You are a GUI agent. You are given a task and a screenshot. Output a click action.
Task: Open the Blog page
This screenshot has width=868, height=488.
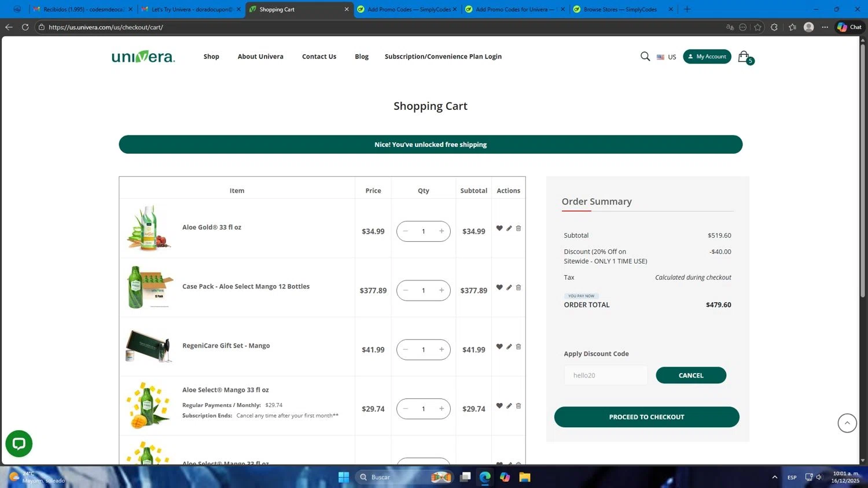pos(362,57)
